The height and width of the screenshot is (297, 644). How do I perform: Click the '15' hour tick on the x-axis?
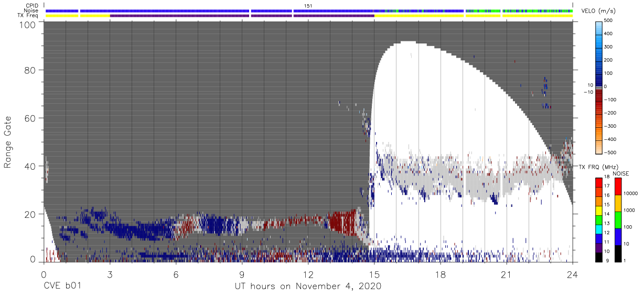point(374,274)
